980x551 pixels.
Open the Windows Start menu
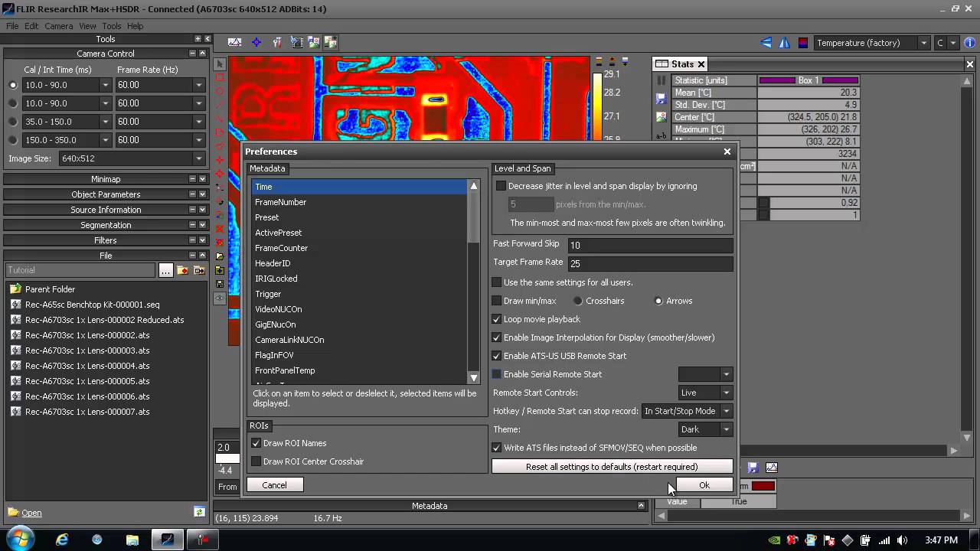[20, 540]
